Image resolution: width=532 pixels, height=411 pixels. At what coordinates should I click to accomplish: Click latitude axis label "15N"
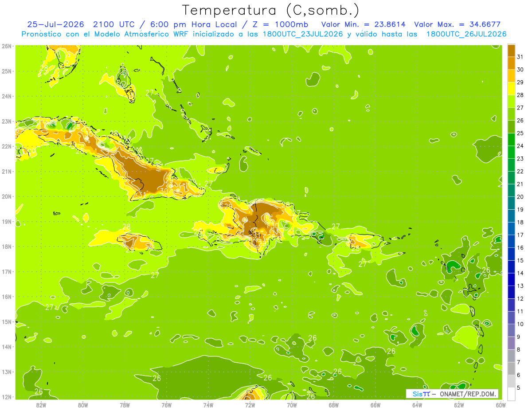coord(7,322)
